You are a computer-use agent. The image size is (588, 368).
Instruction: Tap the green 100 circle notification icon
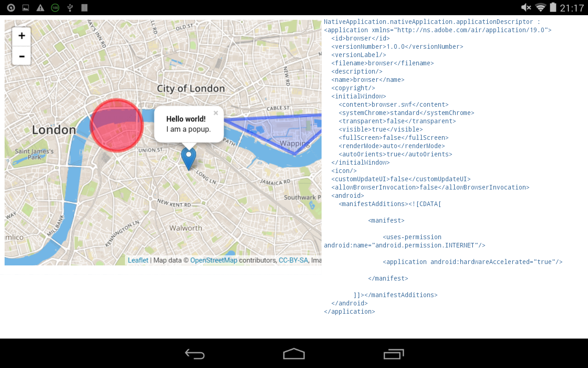[x=55, y=8]
